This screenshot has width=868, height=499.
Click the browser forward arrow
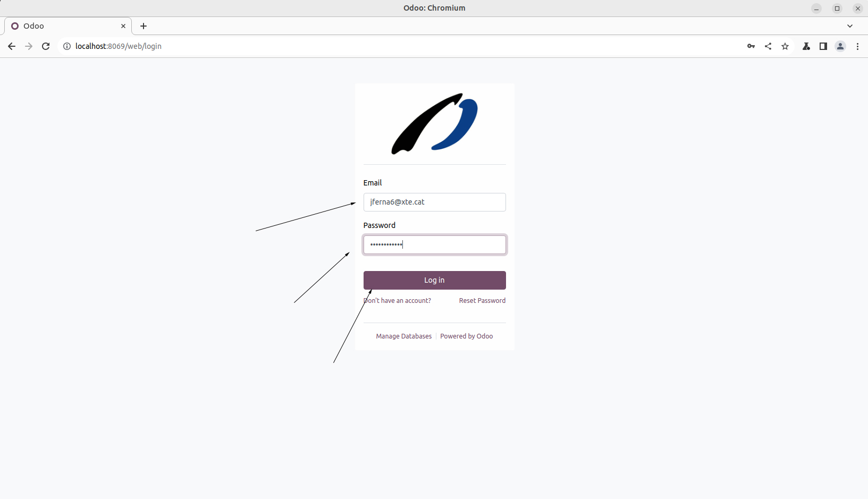pos(29,46)
